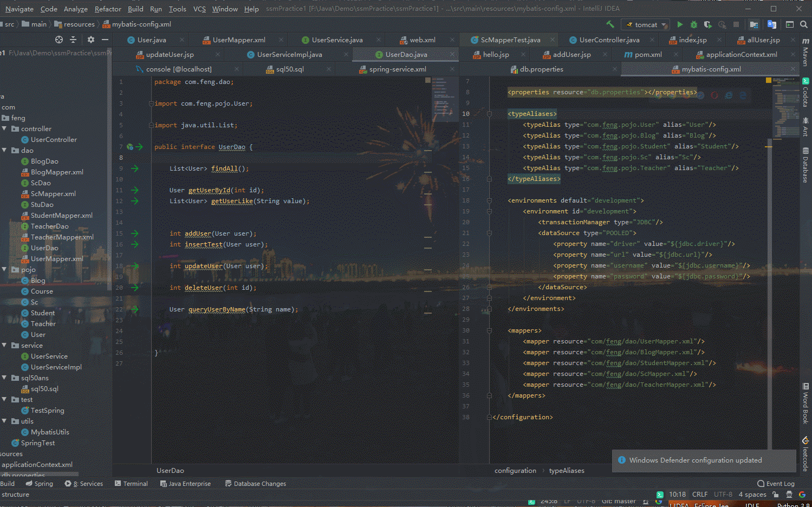Image resolution: width=812 pixels, height=507 pixels.
Task: Fold the typeAliases block in editor
Action: pos(489,114)
